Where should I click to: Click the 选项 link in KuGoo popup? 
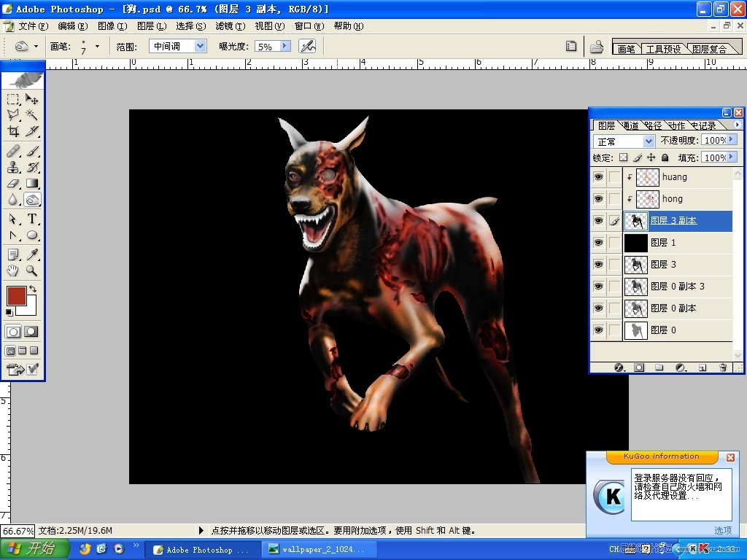pos(723,531)
